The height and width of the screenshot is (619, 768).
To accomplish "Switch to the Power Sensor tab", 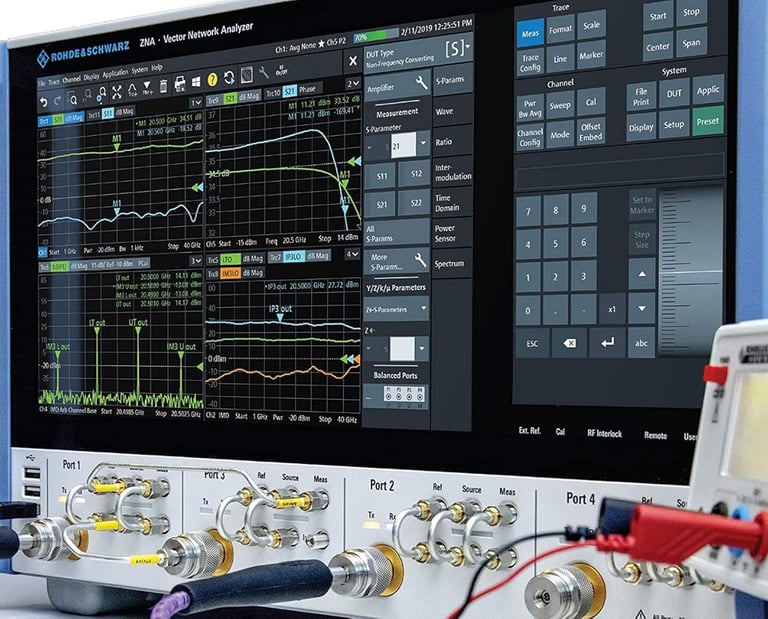I will [453, 233].
